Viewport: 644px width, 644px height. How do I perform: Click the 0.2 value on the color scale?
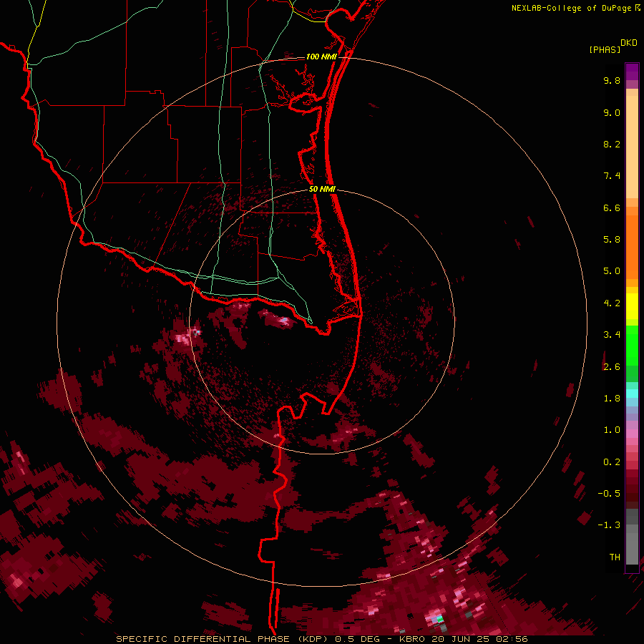[612, 462]
